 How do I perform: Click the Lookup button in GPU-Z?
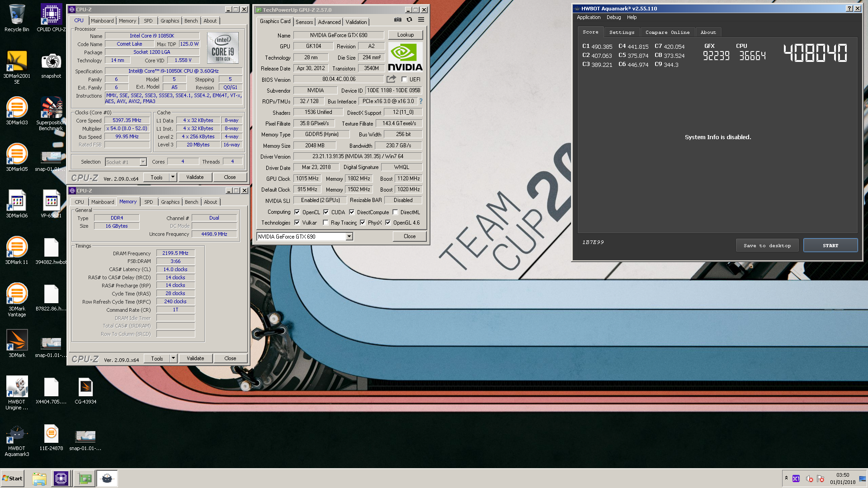(x=406, y=35)
